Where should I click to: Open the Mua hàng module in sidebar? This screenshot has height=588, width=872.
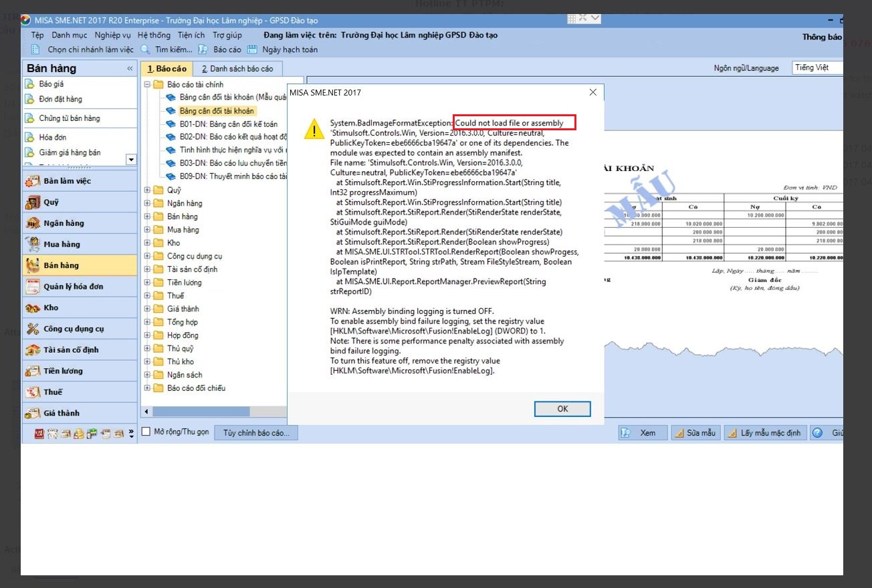click(80, 245)
